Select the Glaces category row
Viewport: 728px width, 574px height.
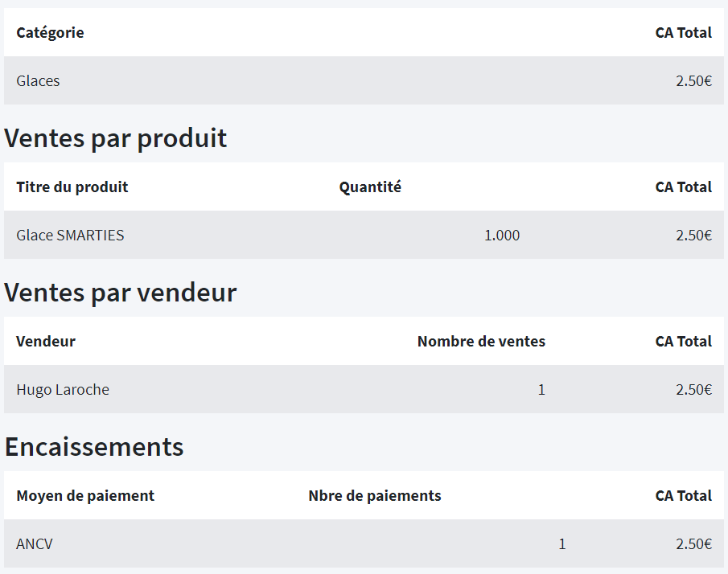[364, 80]
